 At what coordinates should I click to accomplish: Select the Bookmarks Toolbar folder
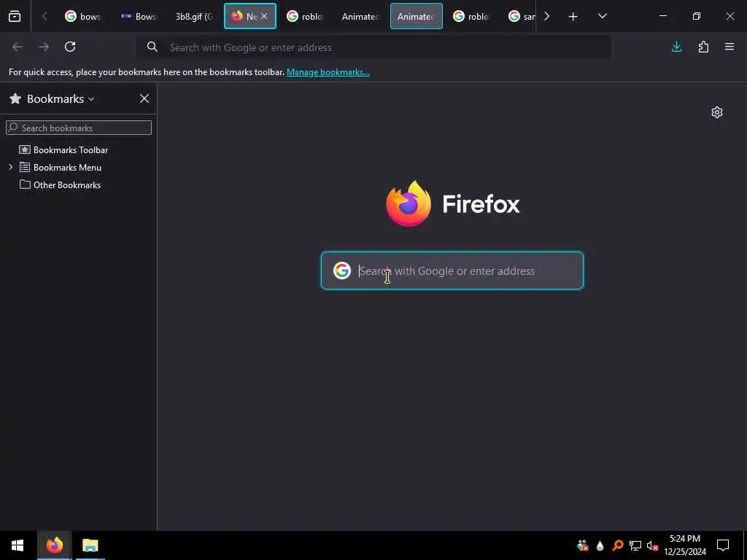point(71,150)
